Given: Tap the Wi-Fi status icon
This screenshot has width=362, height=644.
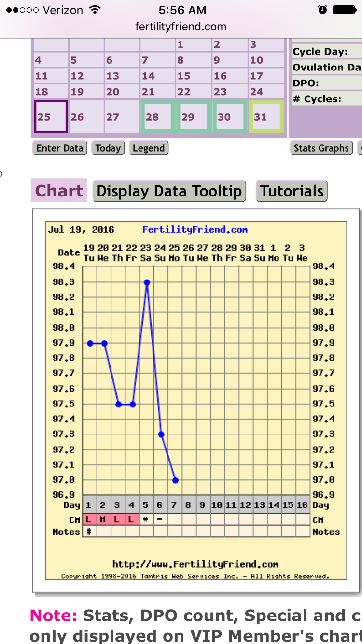Looking at the screenshot, I should point(95,10).
